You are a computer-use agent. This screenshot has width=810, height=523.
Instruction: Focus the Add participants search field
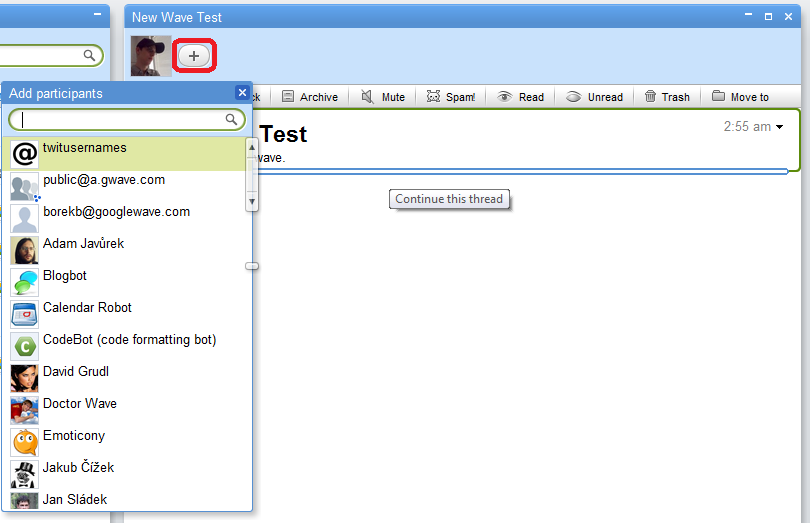(127, 120)
